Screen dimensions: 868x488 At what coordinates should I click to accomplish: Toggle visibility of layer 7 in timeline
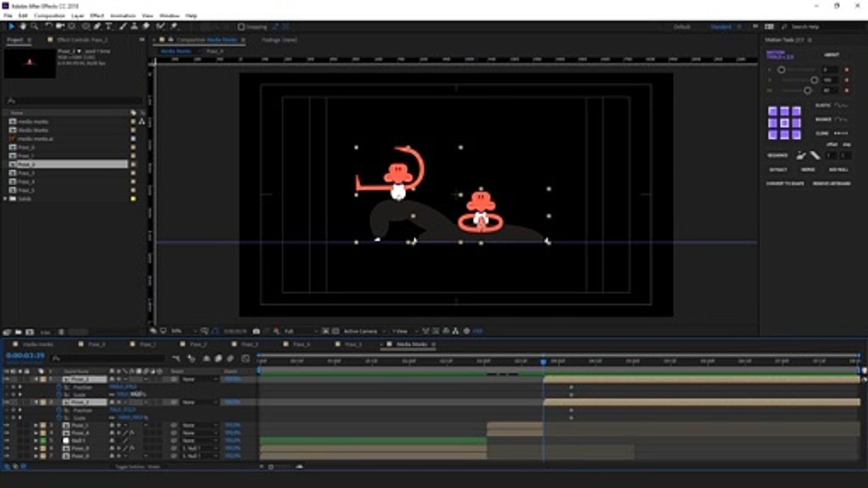click(6, 455)
